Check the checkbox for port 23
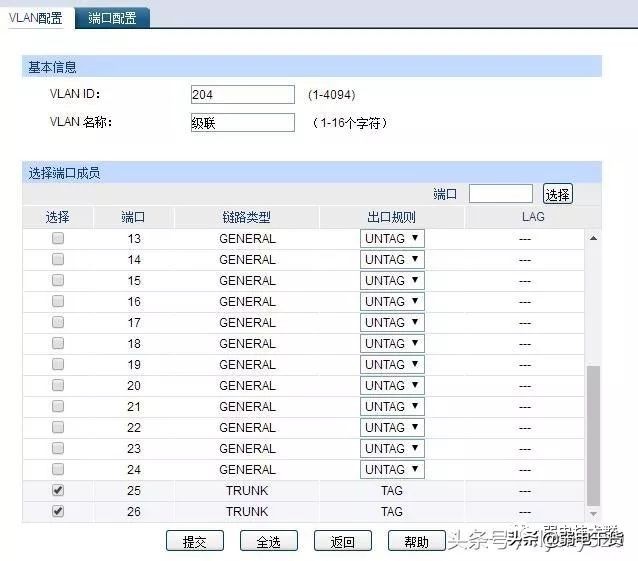638x561 pixels. click(58, 448)
